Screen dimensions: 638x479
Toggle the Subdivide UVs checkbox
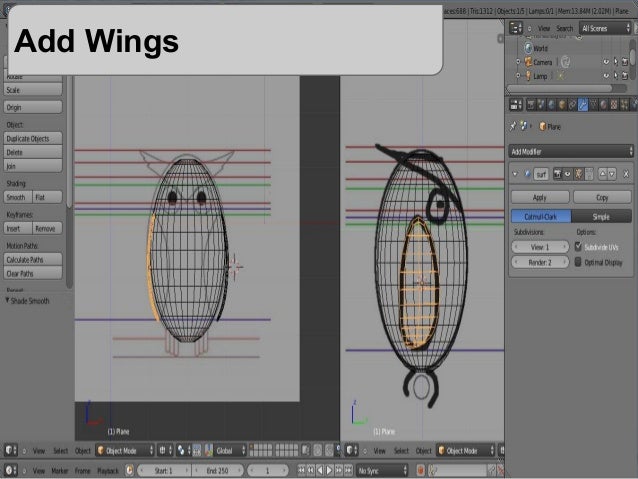tap(580, 247)
